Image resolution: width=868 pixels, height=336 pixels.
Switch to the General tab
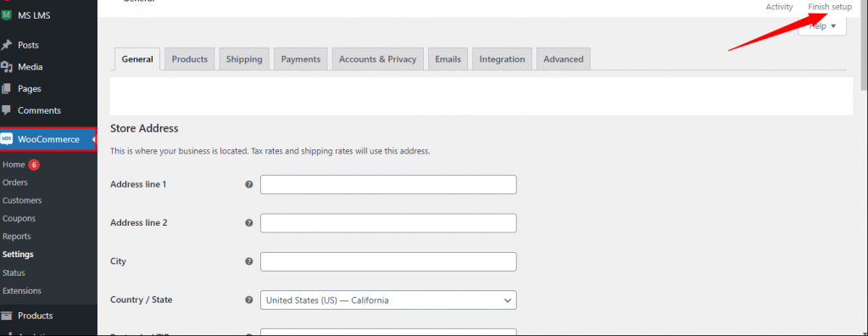click(137, 59)
